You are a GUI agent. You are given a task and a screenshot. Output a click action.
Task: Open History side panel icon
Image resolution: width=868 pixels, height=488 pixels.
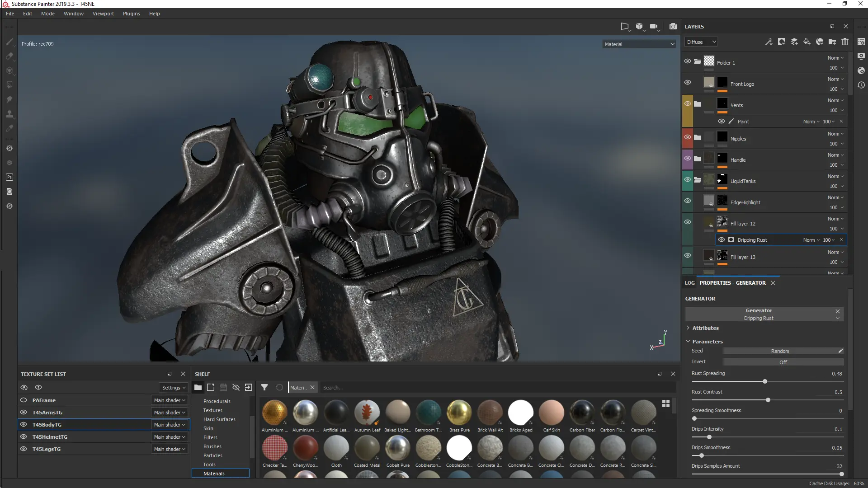pos(861,85)
